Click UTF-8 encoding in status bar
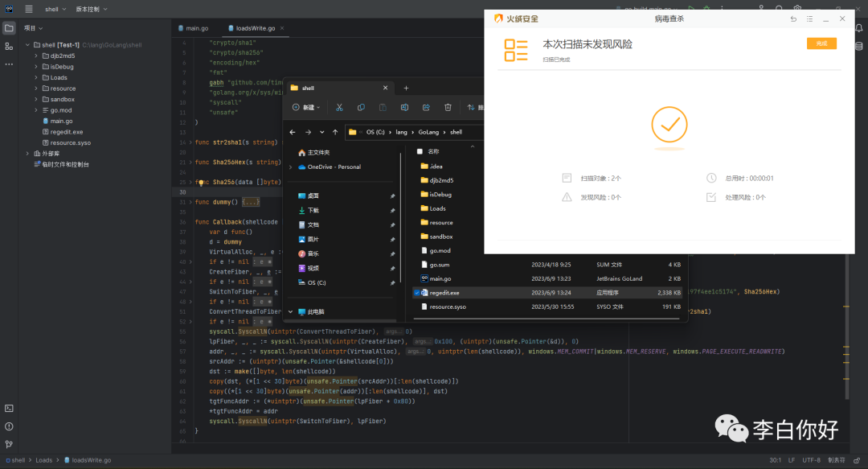 pos(811,460)
